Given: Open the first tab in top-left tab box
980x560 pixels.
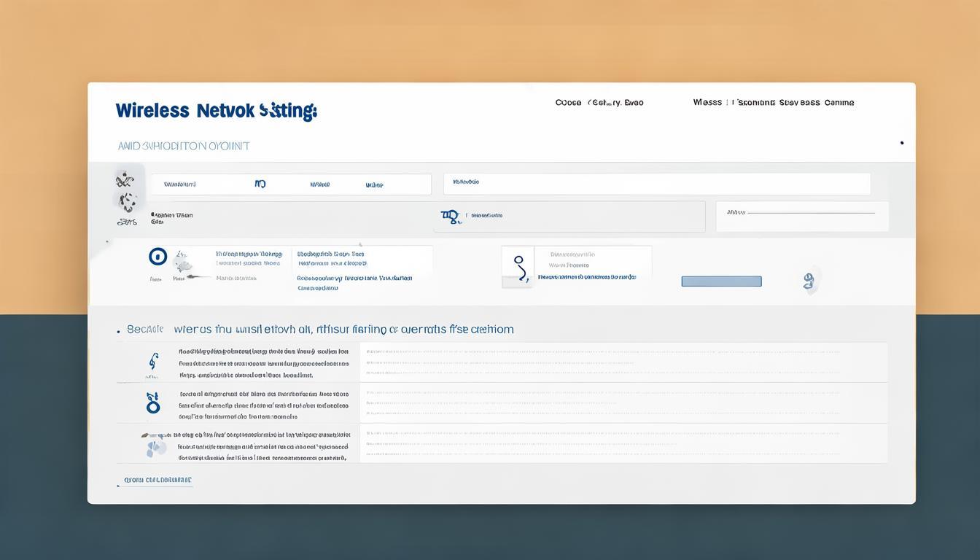Looking at the screenshot, I should coord(180,184).
